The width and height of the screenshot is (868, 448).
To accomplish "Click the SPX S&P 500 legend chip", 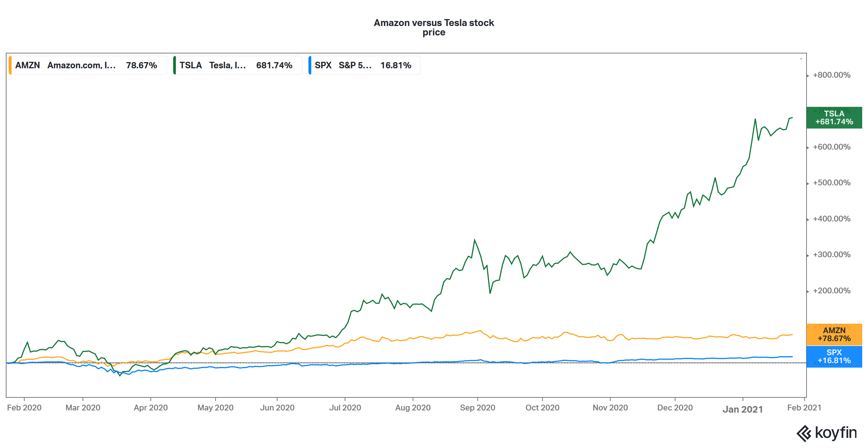I will 365,65.
